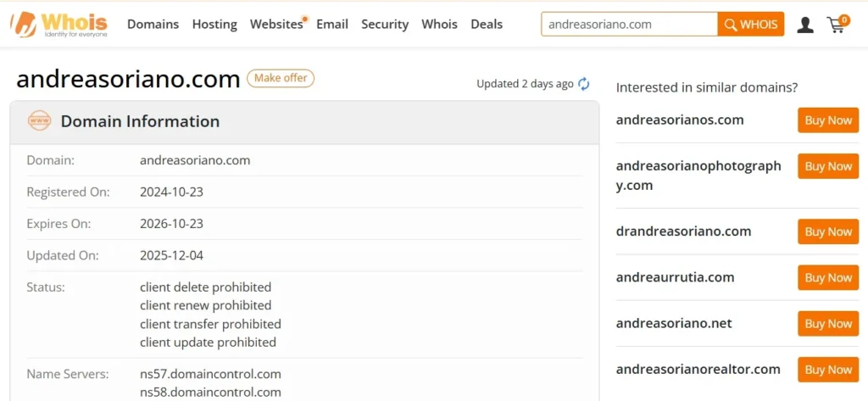This screenshot has width=868, height=401.
Task: Open the shopping cart icon
Action: pyautogui.click(x=837, y=24)
